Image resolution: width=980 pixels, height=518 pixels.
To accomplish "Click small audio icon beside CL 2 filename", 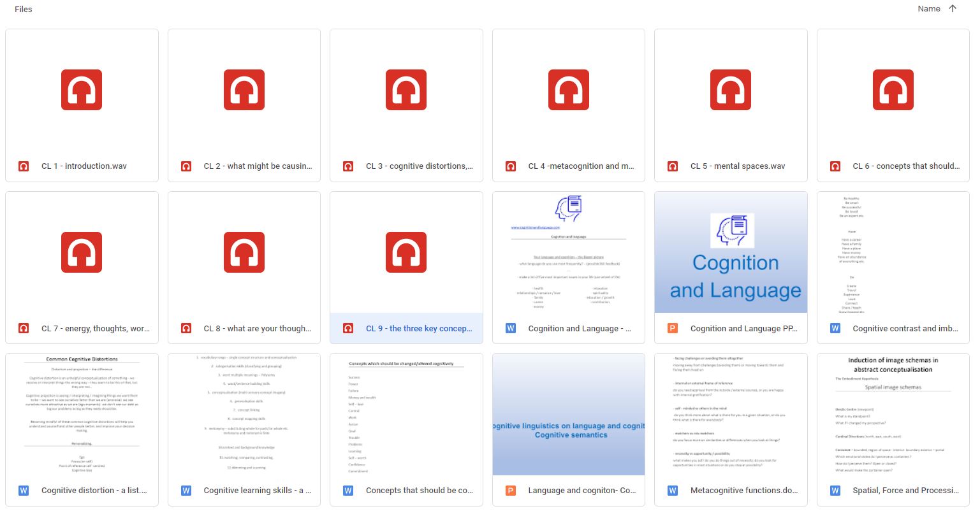I will pyautogui.click(x=186, y=166).
